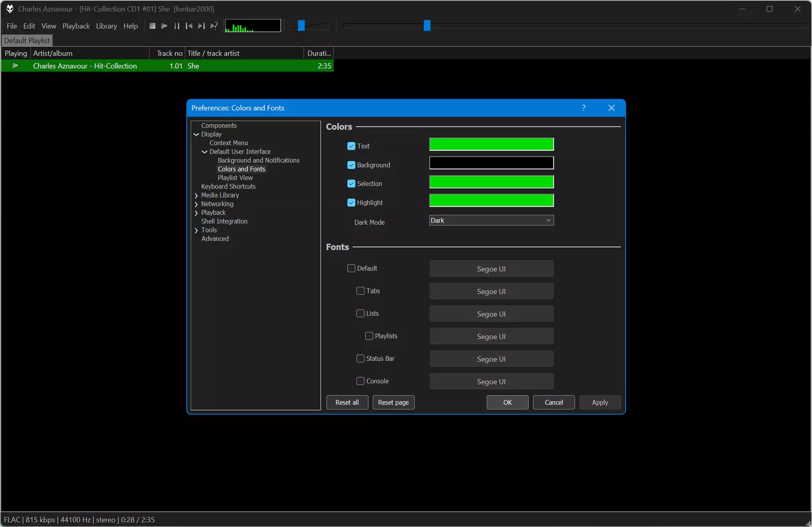Select Keyboard Shortcuts in the tree

(x=228, y=187)
